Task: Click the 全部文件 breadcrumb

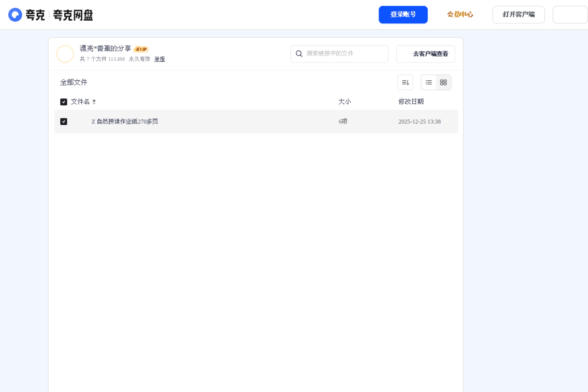Action: coord(73,82)
